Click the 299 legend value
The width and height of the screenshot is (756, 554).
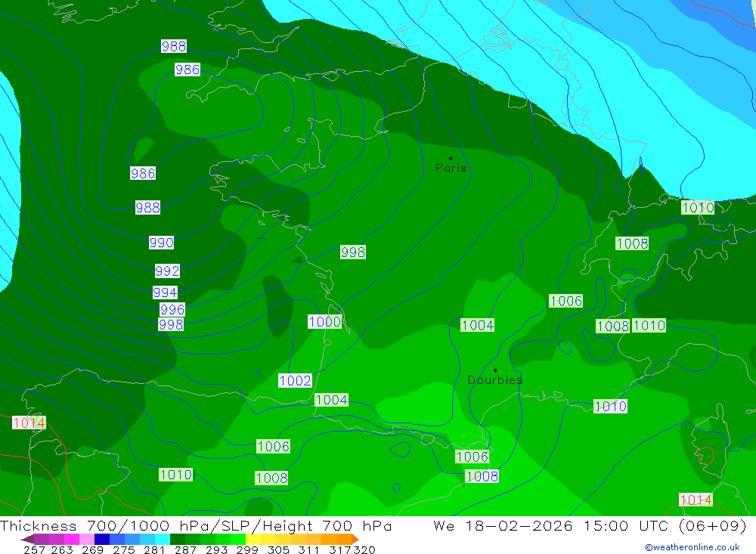247,550
